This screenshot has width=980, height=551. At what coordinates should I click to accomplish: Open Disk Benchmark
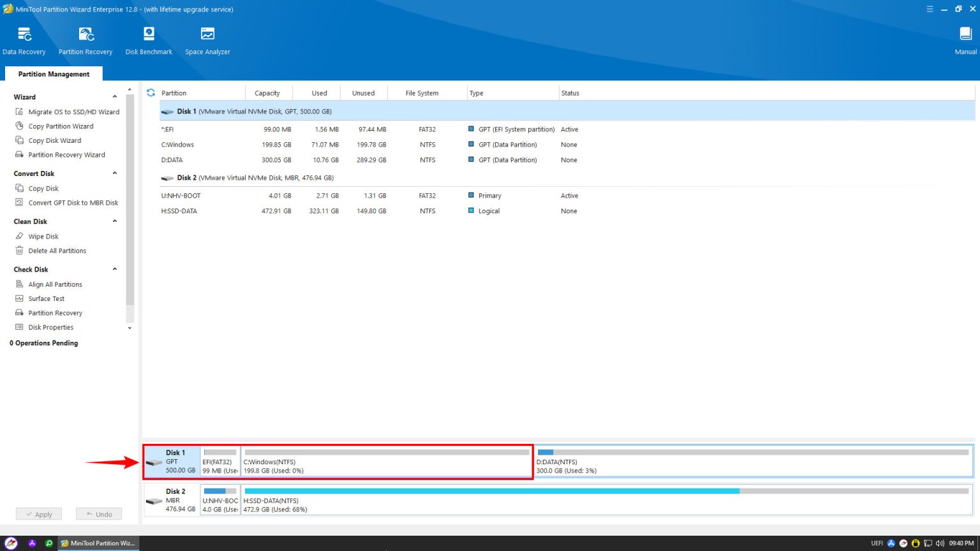click(x=148, y=40)
